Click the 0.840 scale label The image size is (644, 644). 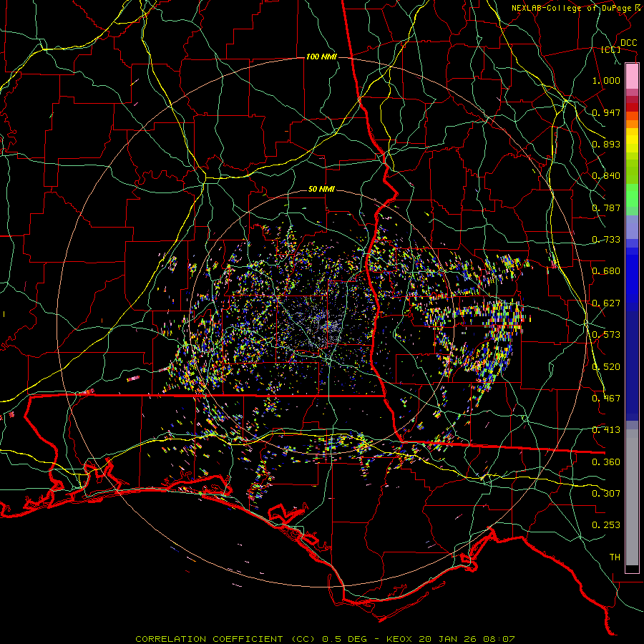pyautogui.click(x=606, y=176)
